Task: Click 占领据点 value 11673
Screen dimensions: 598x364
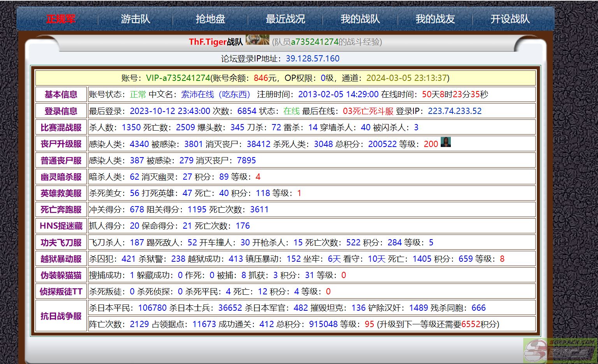Action: pyautogui.click(x=204, y=324)
